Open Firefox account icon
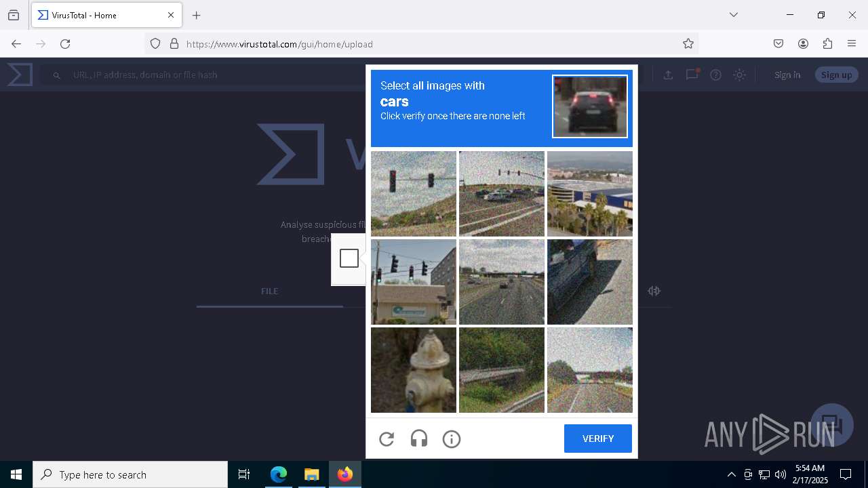The width and height of the screenshot is (868, 488). [803, 44]
